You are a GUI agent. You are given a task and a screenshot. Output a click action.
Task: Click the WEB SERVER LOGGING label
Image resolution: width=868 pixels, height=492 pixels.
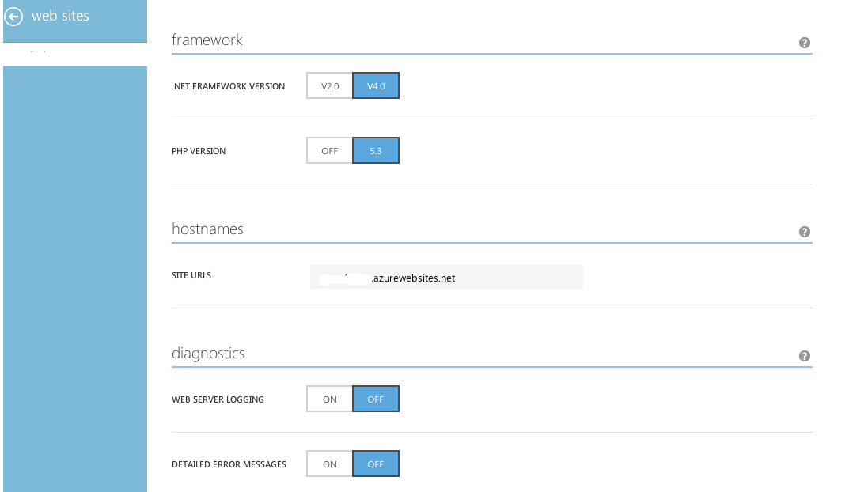pos(218,399)
